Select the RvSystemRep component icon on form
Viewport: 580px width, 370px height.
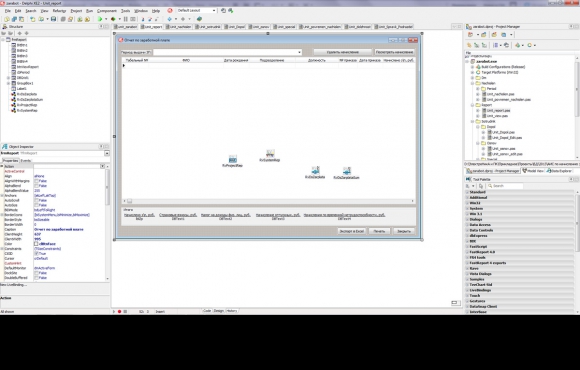[270, 154]
